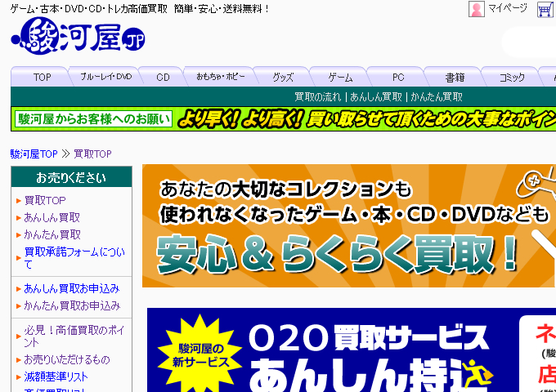This screenshot has width=556, height=392.
Task: Click the 駿河屋からお客様へのお願い banner
Action: (x=284, y=118)
